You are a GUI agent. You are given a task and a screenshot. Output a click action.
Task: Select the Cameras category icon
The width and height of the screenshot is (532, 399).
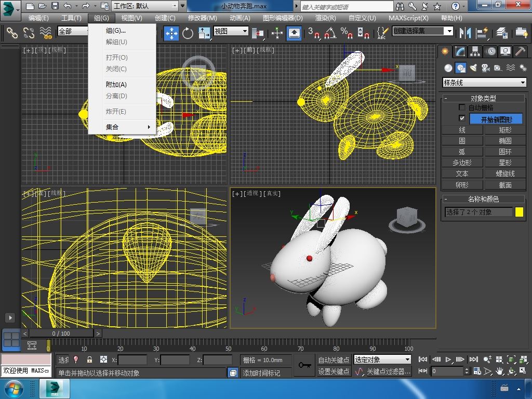[x=486, y=68]
